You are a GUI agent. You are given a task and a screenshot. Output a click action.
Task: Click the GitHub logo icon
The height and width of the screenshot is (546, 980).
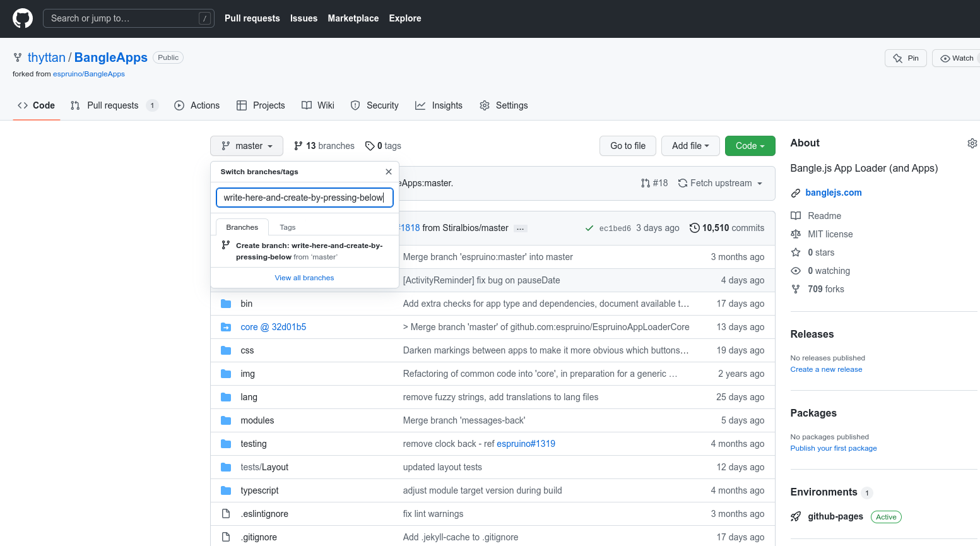coord(23,18)
